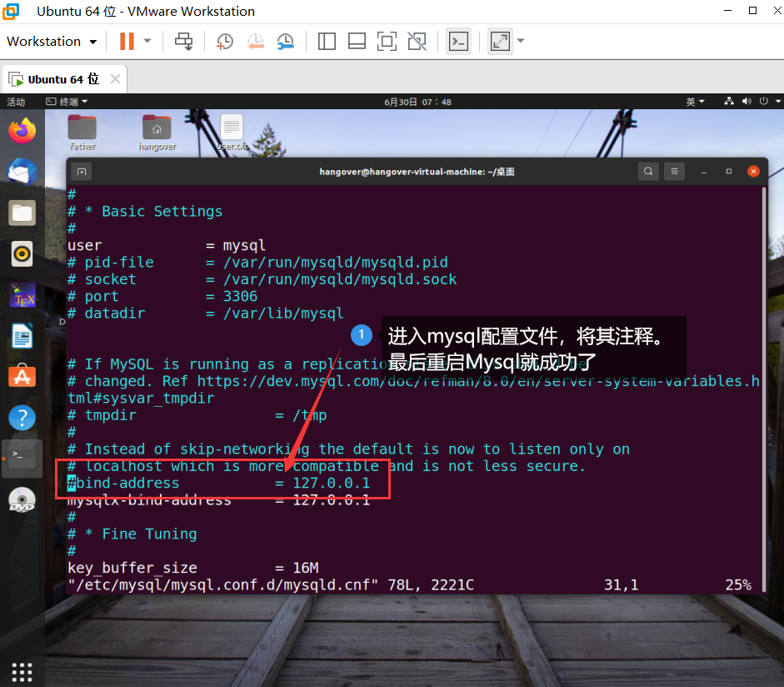Viewport: 784px width, 687px height.
Task: Revert VM to previous snapshot icon
Action: tap(256, 42)
